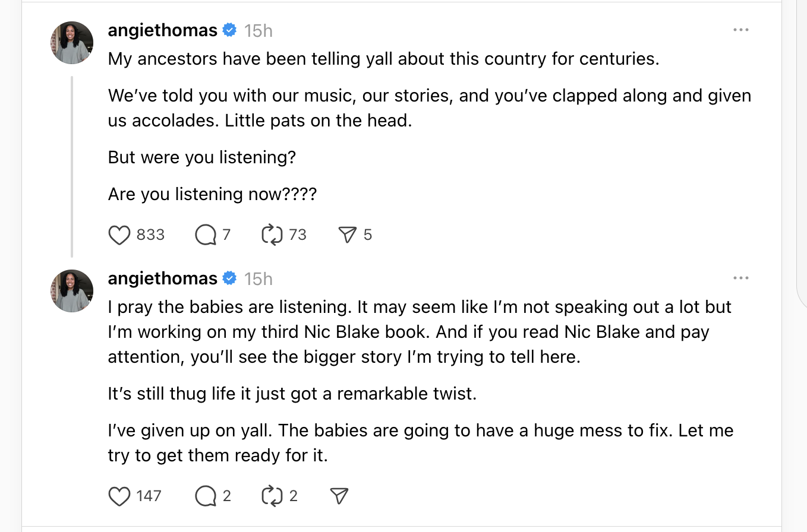Open angiethomas profile from first post username

click(162, 30)
